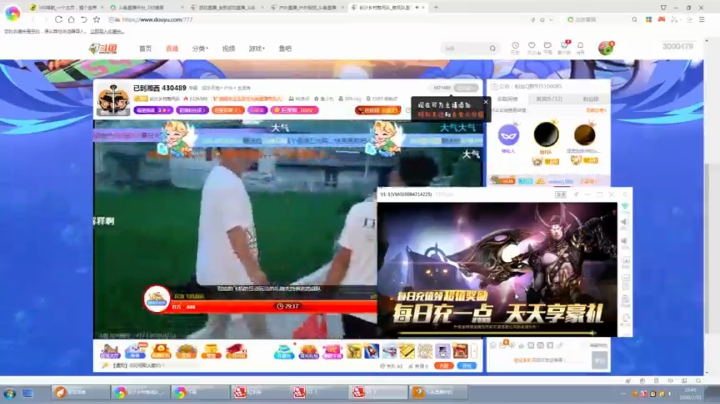Image resolution: width=720 pixels, height=404 pixels.
Task: Click the browser home icon
Action: [x=71, y=19]
